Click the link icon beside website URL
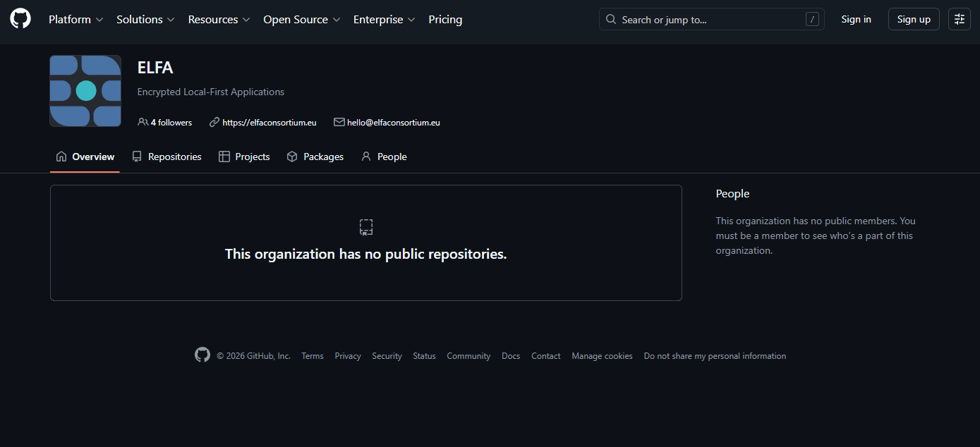 tap(214, 122)
